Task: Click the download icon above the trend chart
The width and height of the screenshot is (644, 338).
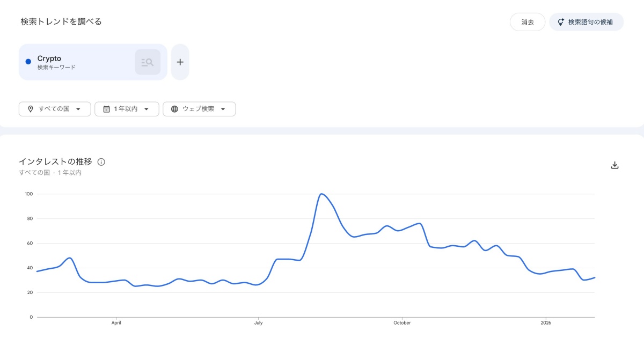Action: pos(614,165)
